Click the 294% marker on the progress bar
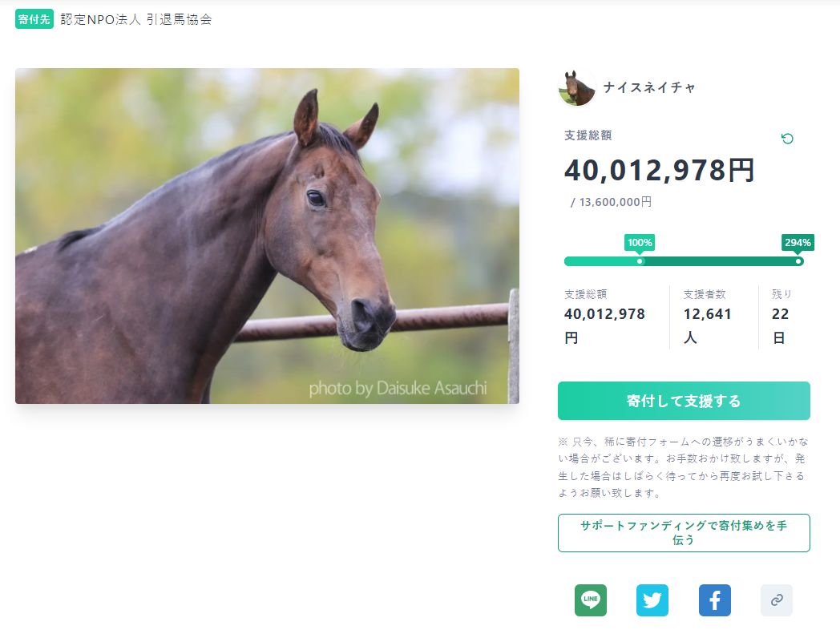The height and width of the screenshot is (638, 840). (798, 243)
